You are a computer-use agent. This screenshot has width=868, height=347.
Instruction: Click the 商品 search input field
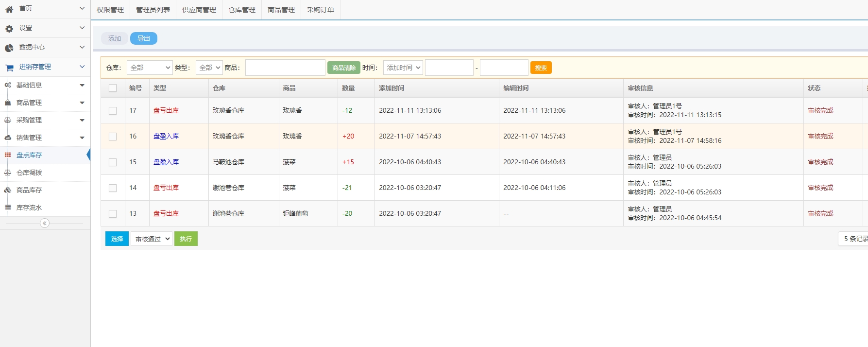click(x=285, y=68)
